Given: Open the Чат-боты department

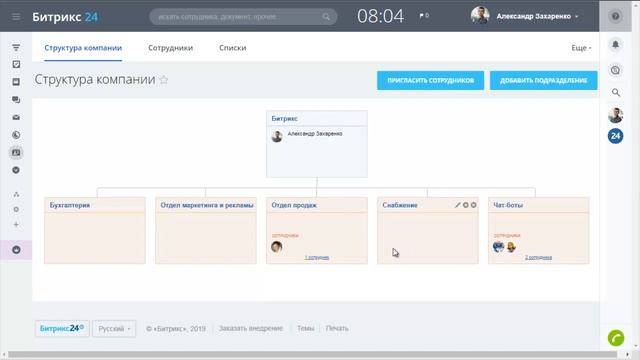Looking at the screenshot, I should (508, 205).
